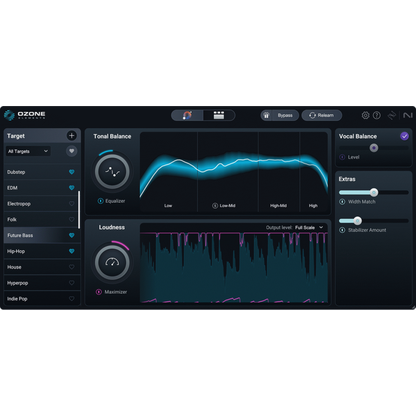Favorite the Indie Pop target heart
This screenshot has height=416, width=416.
[71, 299]
